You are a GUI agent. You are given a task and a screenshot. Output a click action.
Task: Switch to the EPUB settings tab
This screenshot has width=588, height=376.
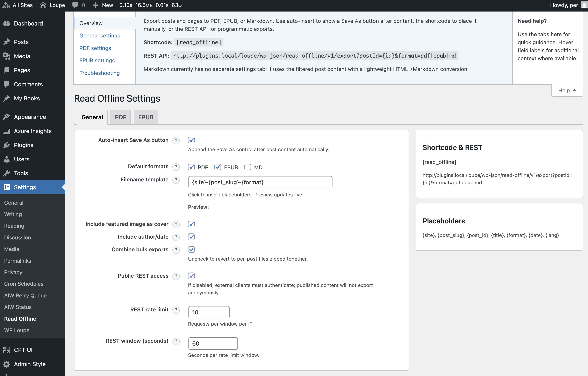[145, 117]
